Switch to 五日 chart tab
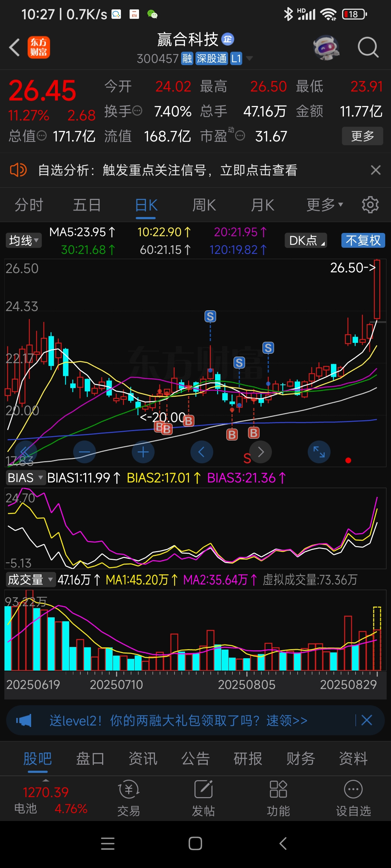Screen dimensions: 391x868 tap(87, 205)
